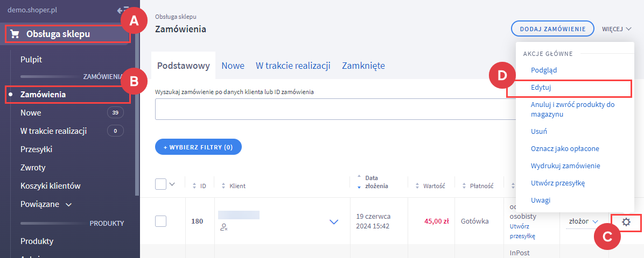Click the shopping cart icon beside Obsługa sklepu
The height and width of the screenshot is (258, 644).
[15, 34]
